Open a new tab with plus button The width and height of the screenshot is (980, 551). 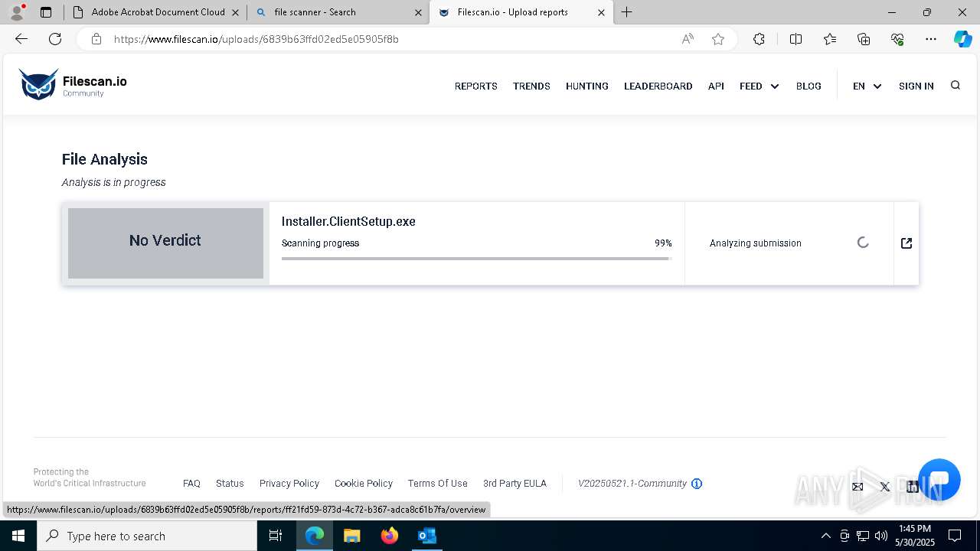click(626, 12)
